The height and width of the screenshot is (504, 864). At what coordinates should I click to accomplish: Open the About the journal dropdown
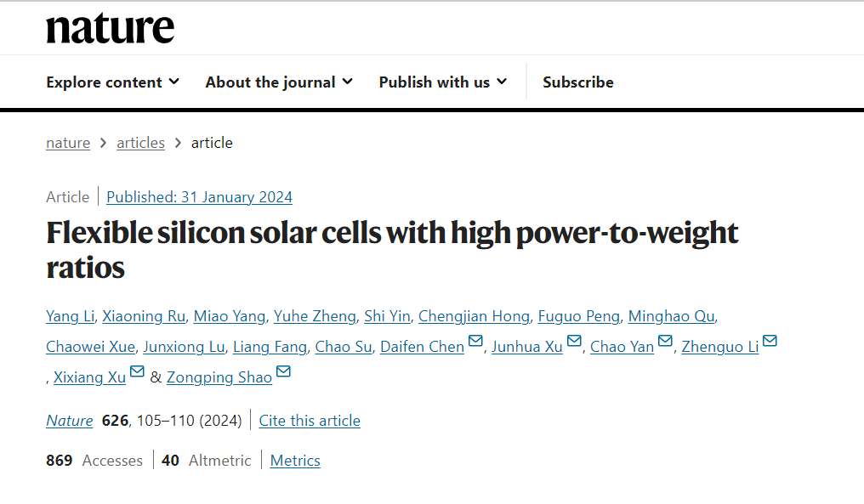279,82
